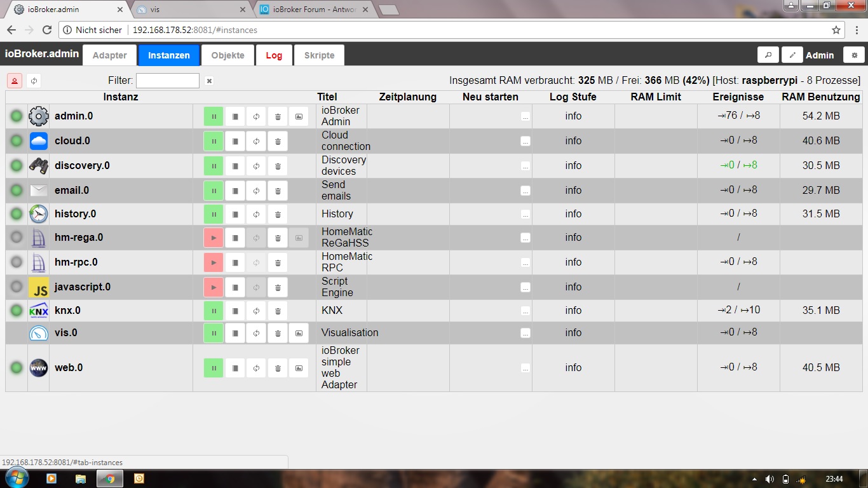The image size is (868, 488).
Task: Click into the Filter input field
Action: 168,81
